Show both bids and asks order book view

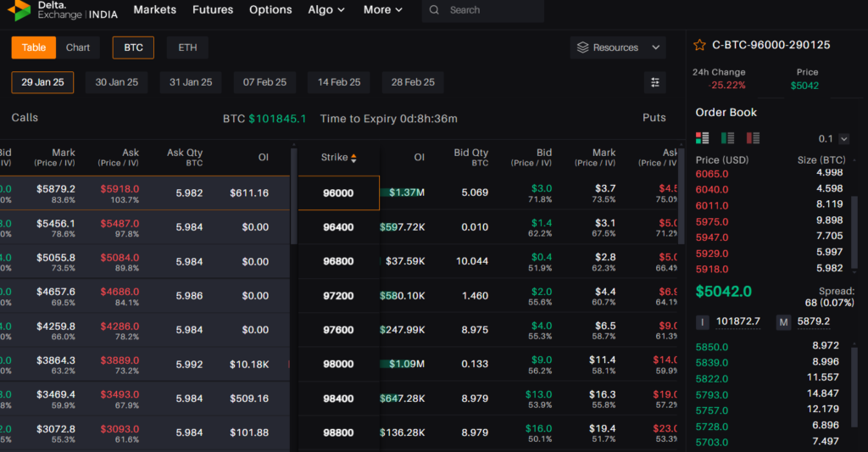click(x=702, y=138)
